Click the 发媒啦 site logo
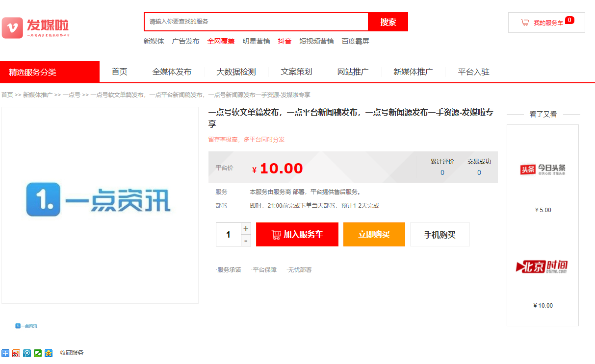The image size is (595, 364). point(36,27)
